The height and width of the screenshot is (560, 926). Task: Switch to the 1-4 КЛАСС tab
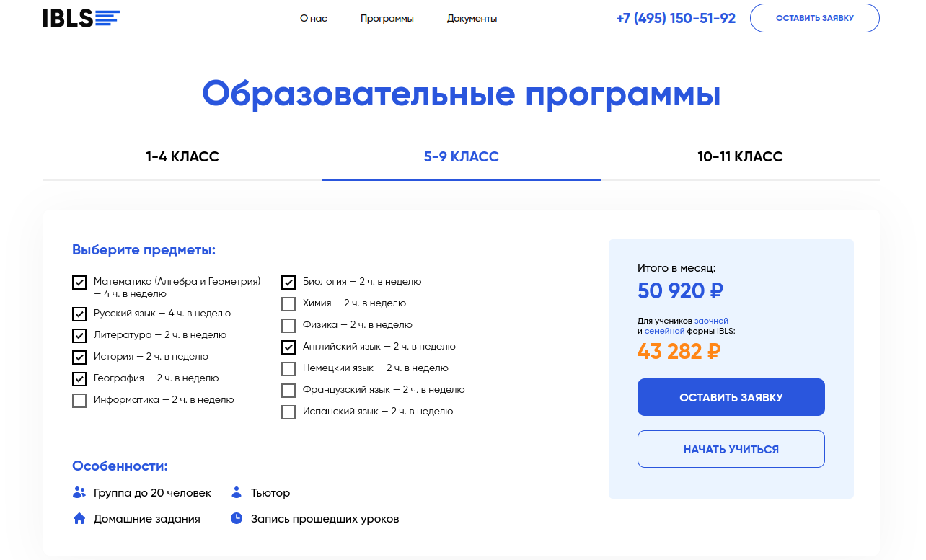coord(182,157)
